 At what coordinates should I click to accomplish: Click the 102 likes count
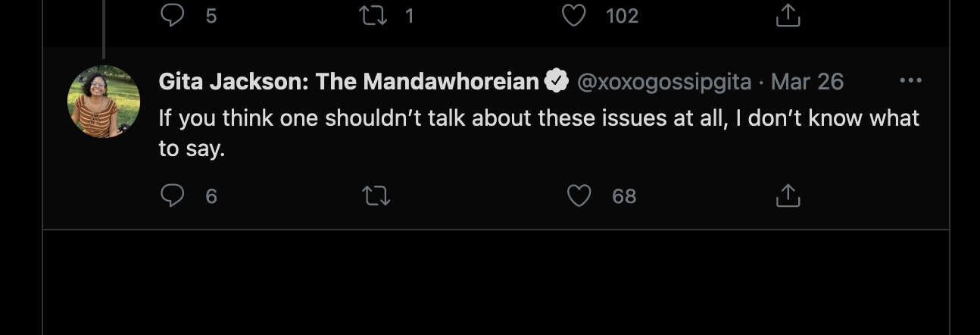click(x=622, y=16)
